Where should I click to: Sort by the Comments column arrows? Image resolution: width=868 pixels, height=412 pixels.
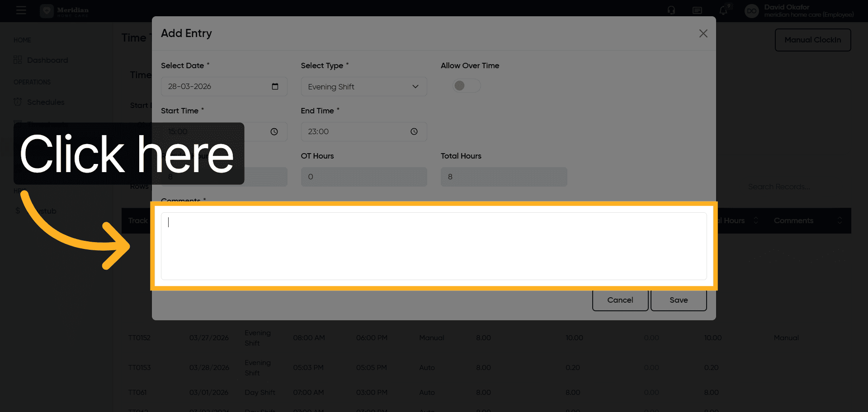pos(840,220)
